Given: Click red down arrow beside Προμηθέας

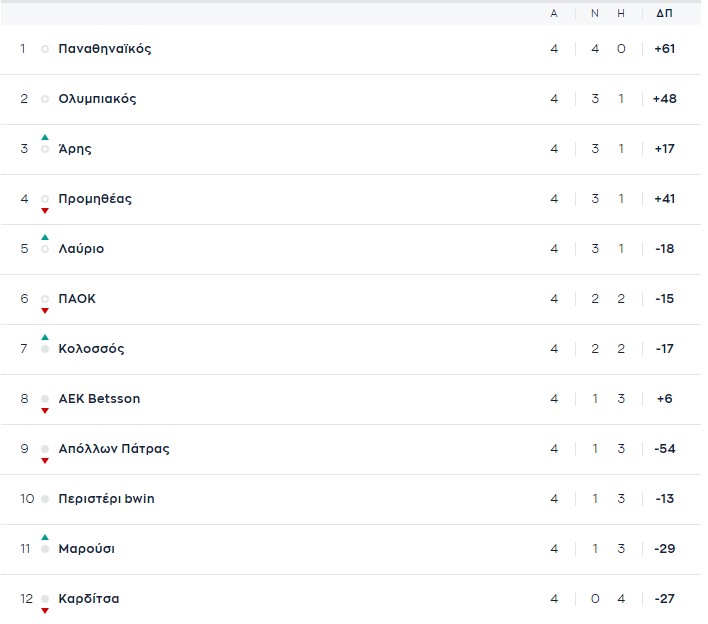Looking at the screenshot, I should click(x=45, y=211).
